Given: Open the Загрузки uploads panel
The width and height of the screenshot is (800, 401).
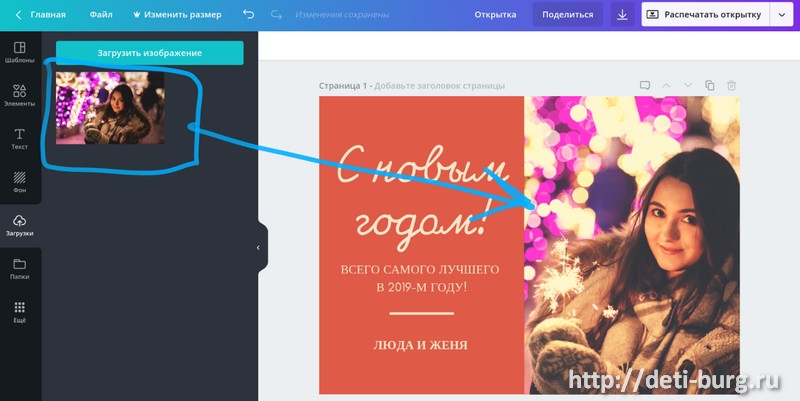Looking at the screenshot, I should tap(19, 225).
